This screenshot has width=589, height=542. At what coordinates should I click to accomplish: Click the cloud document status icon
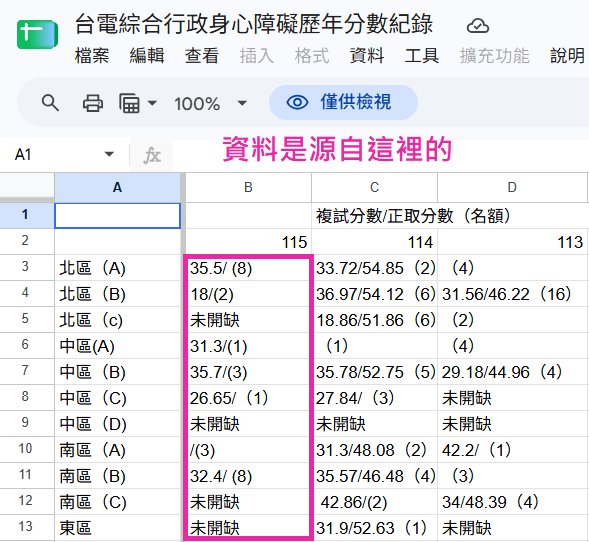point(477,26)
